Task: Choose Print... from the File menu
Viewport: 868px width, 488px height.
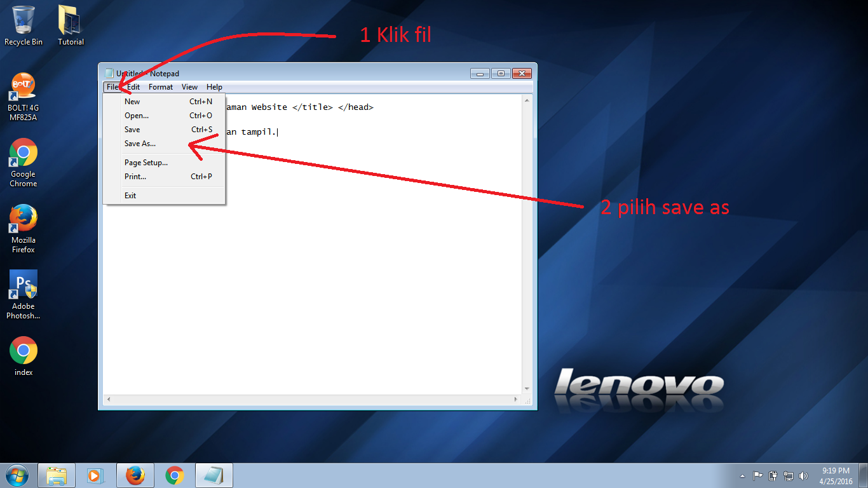Action: [135, 177]
